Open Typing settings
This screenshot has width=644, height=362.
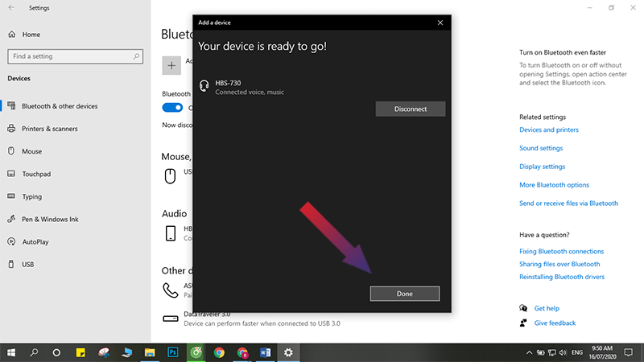tap(32, 196)
